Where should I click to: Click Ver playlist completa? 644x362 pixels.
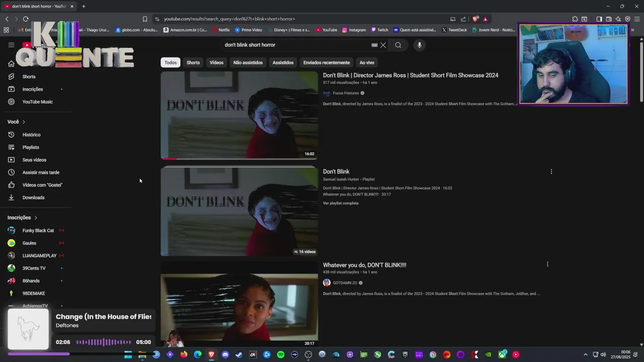click(x=341, y=203)
